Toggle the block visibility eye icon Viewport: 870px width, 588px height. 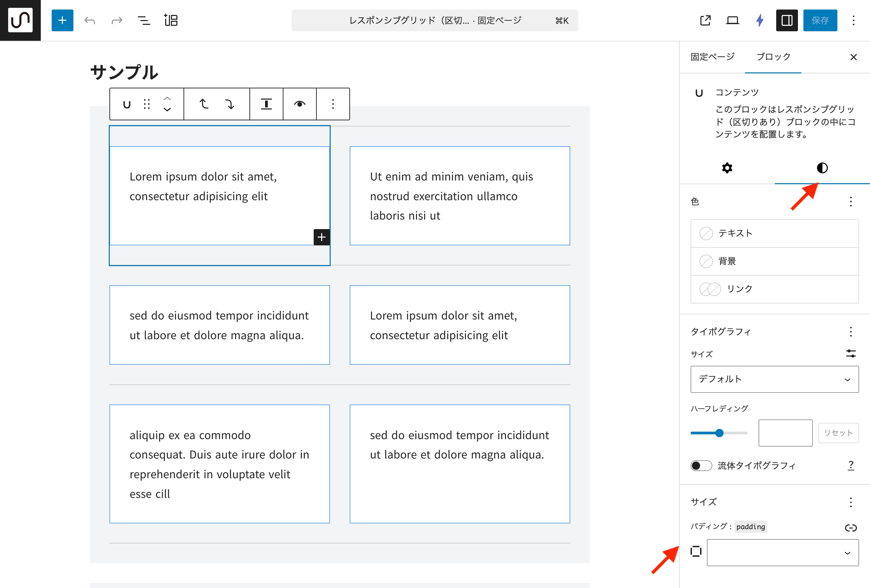click(x=299, y=104)
